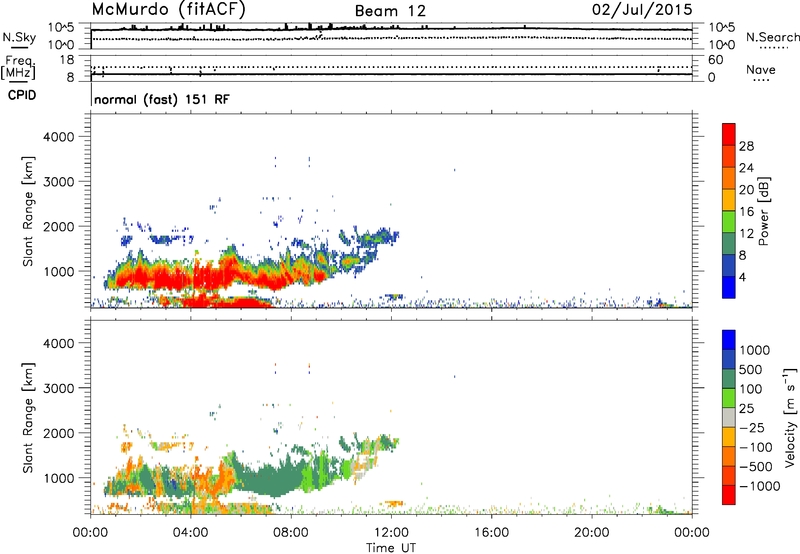The height and width of the screenshot is (554, 800).
Task: Click the '12' tick on Power colorbar
Action: coord(746,233)
